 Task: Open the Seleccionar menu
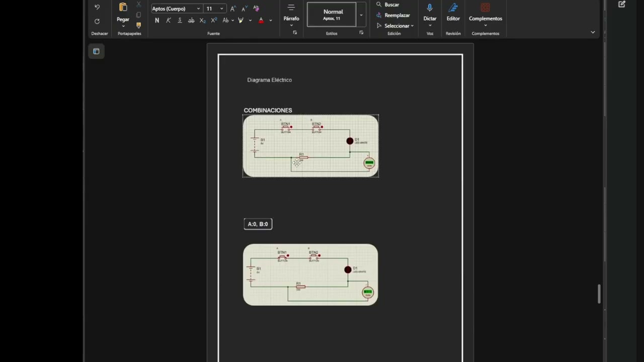tap(395, 26)
